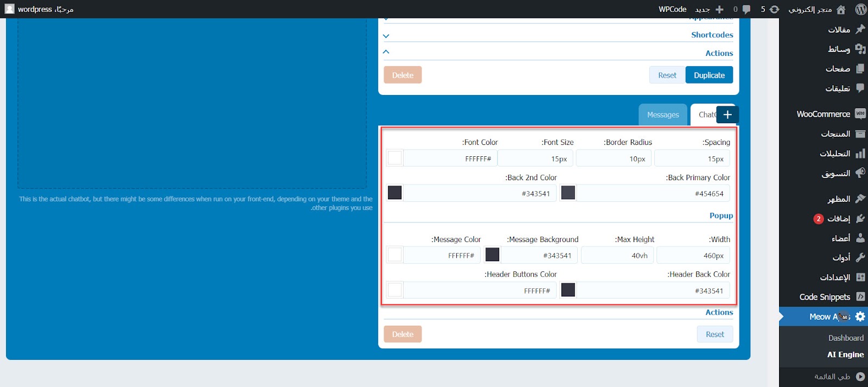Click the plus icon to add chatbot
Viewport: 868px width, 387px height.
pos(727,115)
